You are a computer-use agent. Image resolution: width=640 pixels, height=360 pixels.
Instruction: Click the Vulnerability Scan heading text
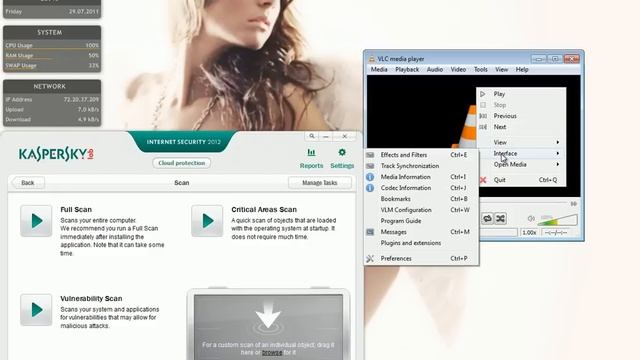(91, 298)
